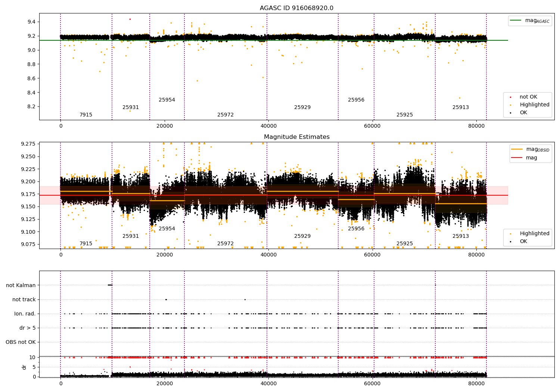
Task: Click the rotated 'dr' y-axis label
Action: (24, 367)
